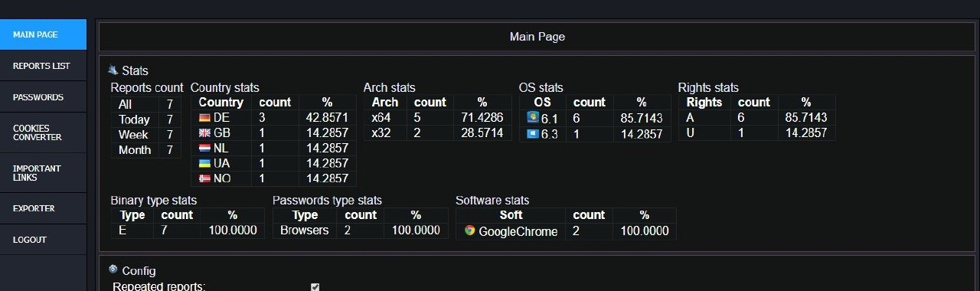
Task: Click the Country column header in Country stats
Action: point(221,103)
